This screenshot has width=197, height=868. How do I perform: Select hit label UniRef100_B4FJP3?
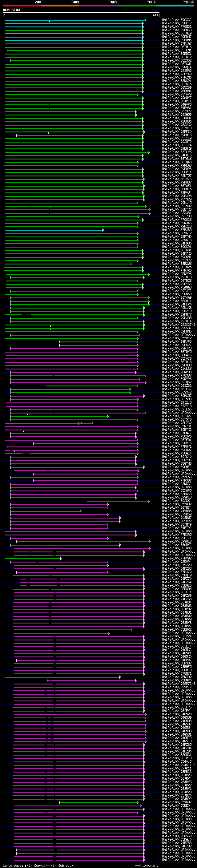click(177, 342)
